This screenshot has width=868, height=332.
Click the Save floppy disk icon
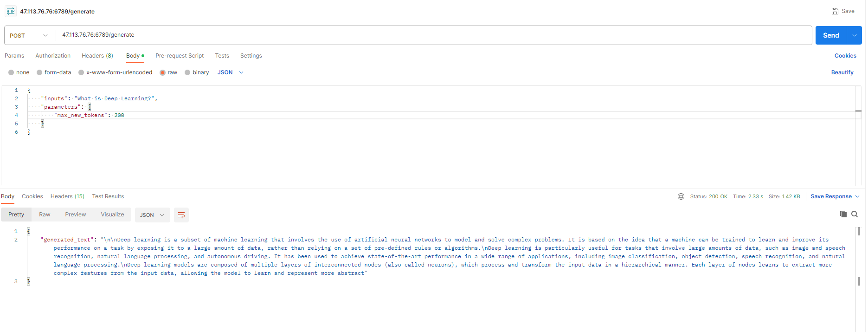coord(835,11)
